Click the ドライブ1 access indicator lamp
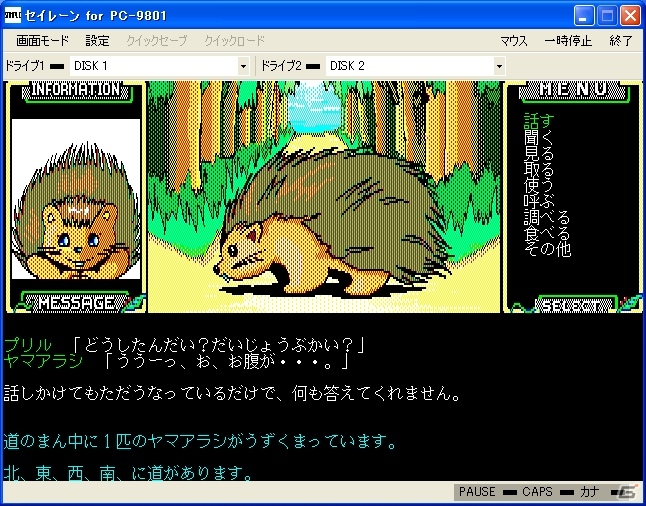The height and width of the screenshot is (506, 646). coord(57,66)
